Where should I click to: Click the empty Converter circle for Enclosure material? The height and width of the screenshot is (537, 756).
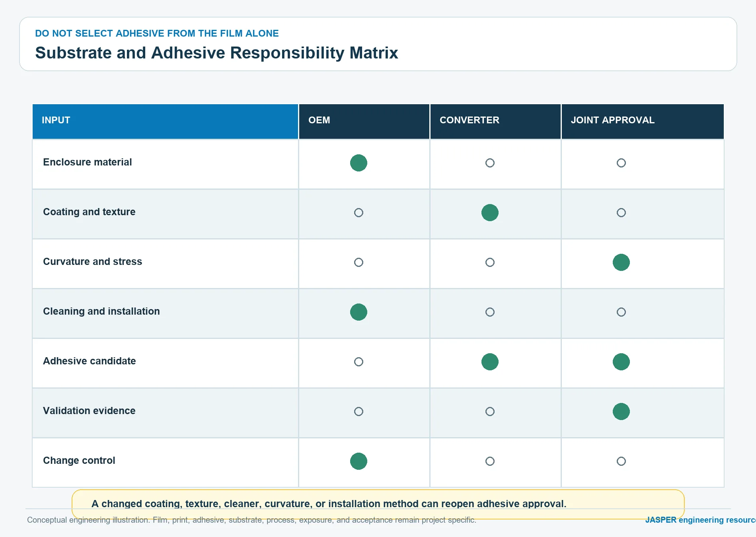click(x=490, y=163)
